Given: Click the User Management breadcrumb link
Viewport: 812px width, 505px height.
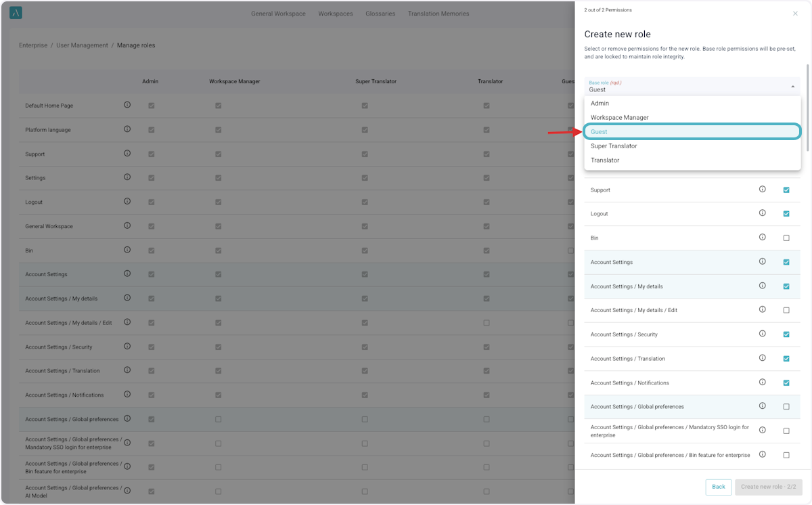Looking at the screenshot, I should pyautogui.click(x=82, y=45).
